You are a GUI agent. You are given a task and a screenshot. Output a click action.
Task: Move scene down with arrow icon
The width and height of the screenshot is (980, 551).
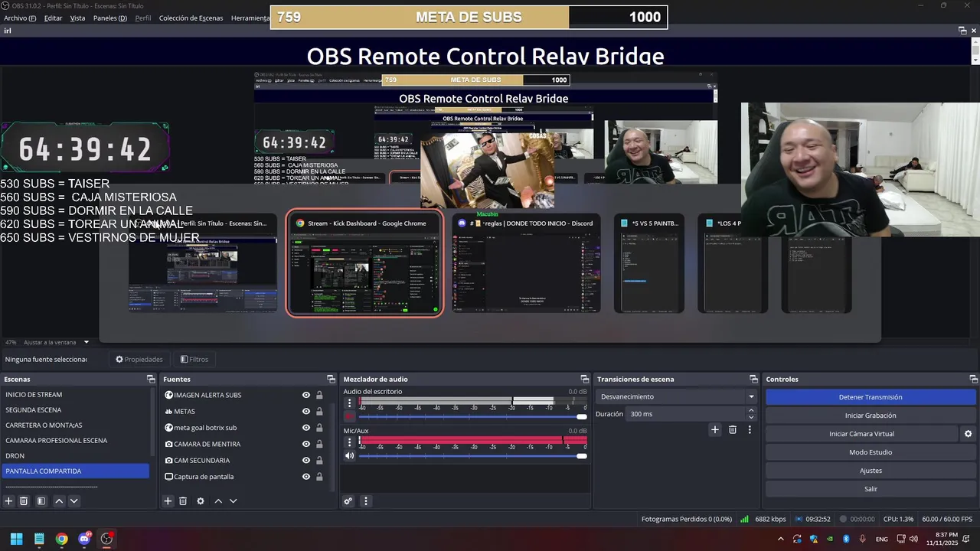[x=73, y=501]
